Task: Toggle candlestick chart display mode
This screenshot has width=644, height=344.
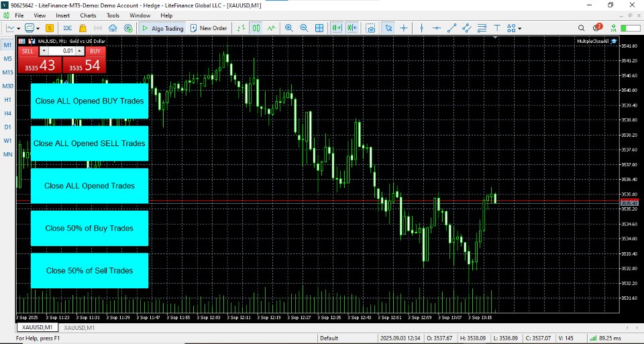Action: 256,28
